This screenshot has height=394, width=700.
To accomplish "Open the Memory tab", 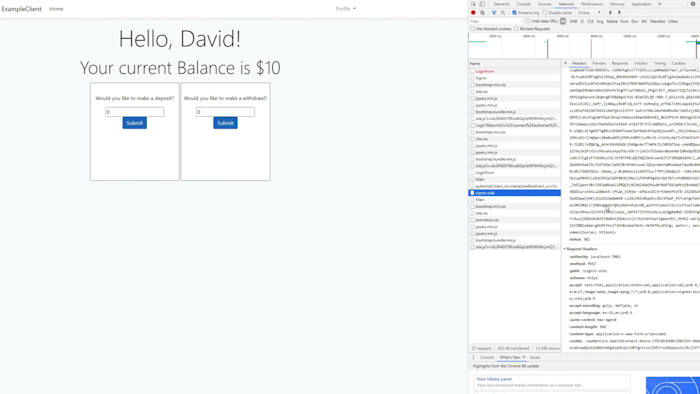I will coord(617,4).
